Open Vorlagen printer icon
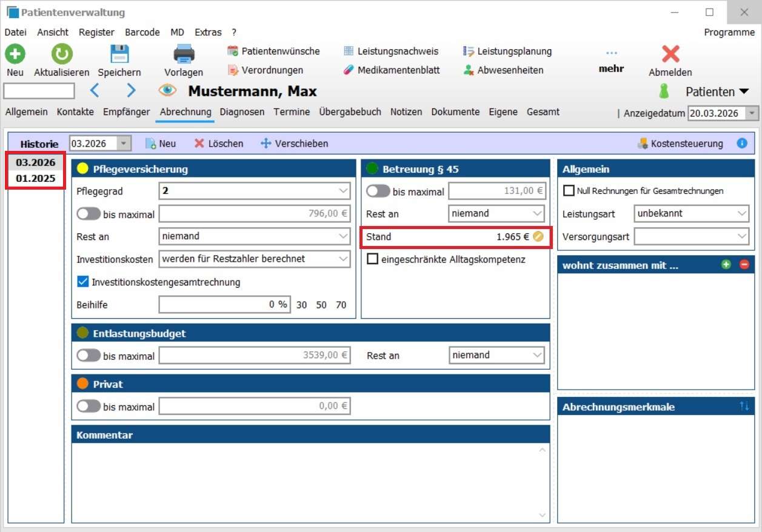This screenshot has height=532, width=762. click(184, 55)
